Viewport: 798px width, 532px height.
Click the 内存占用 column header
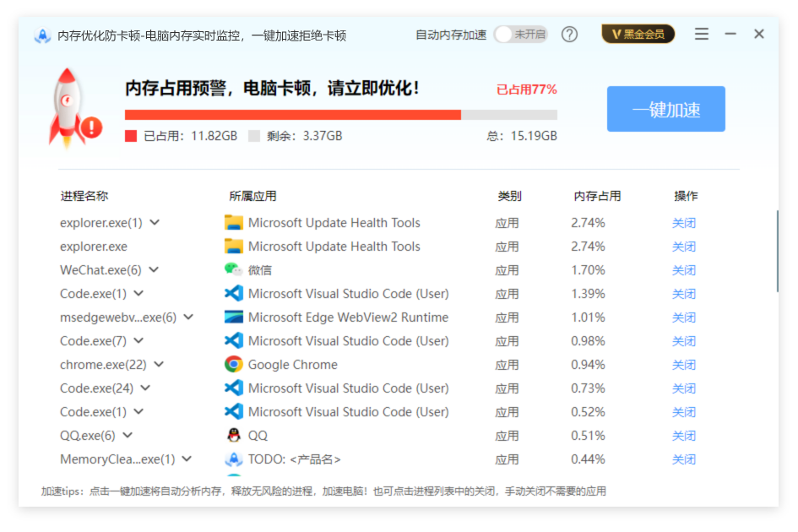point(598,196)
